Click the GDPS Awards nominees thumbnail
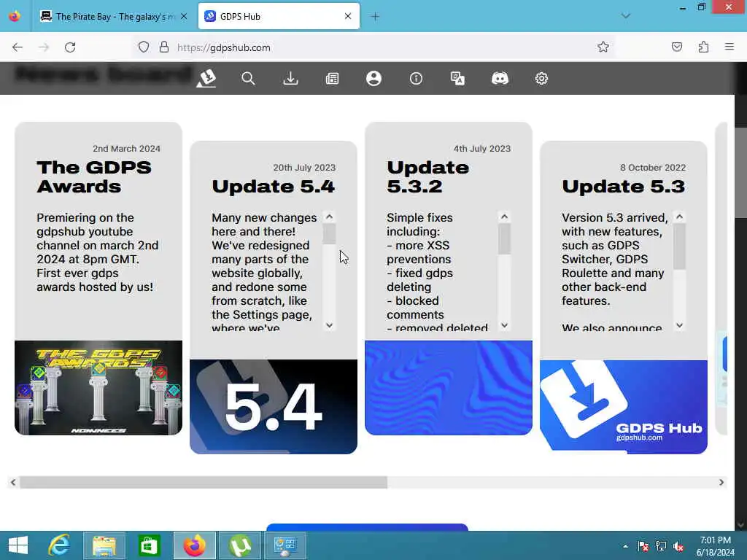The image size is (747, 560). coord(98,388)
